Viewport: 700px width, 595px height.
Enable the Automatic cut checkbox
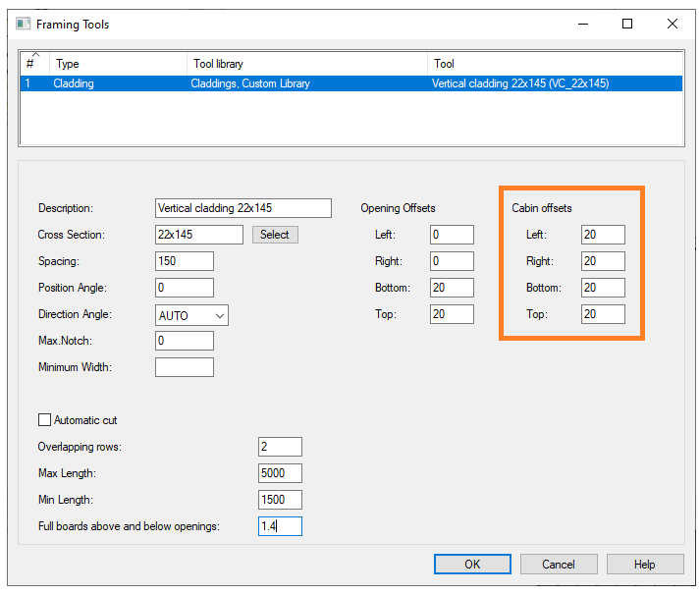click(44, 420)
